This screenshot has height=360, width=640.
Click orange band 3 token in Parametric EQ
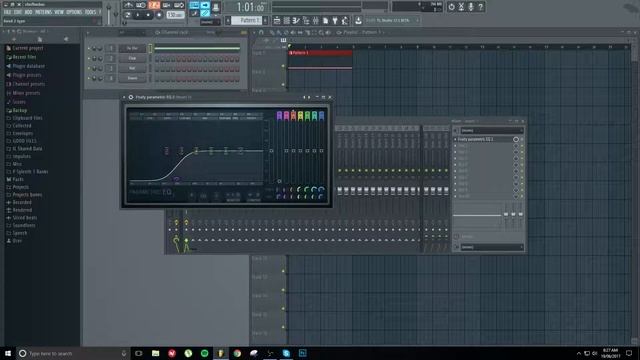tap(293, 116)
